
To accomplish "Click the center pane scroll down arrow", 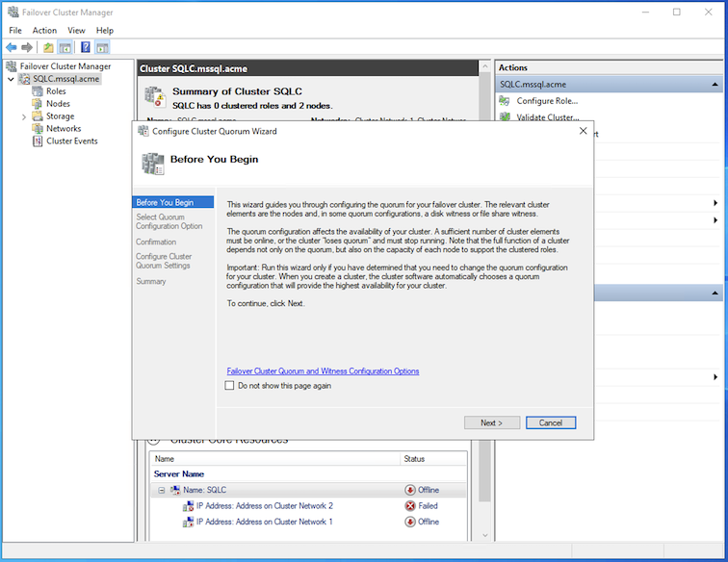I will [484, 535].
